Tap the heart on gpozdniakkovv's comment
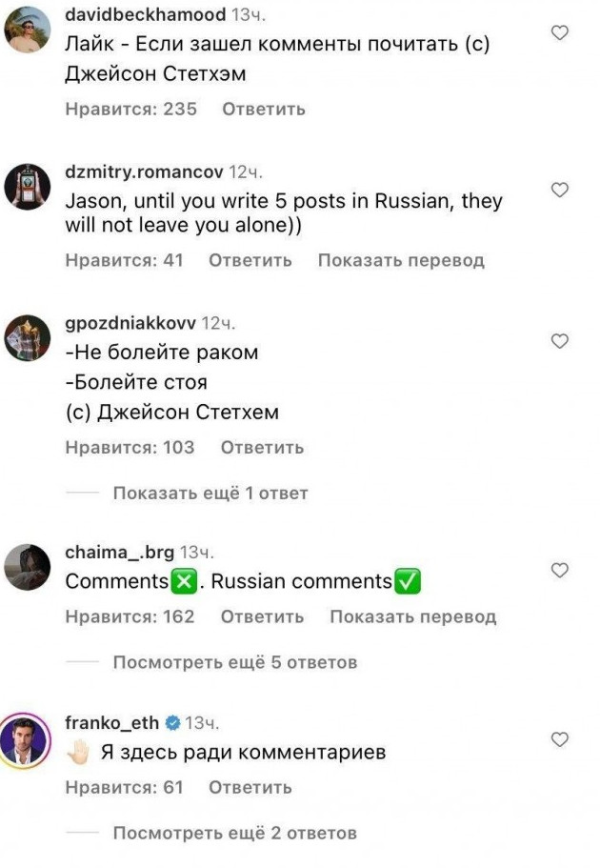This screenshot has width=600, height=868. tap(560, 340)
